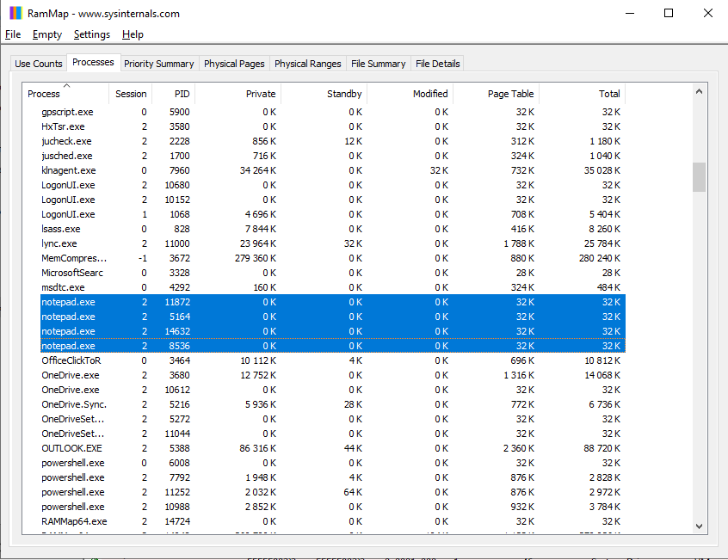728x560 pixels.
Task: Select powershell.exe with PID 7792
Action: pos(333,477)
